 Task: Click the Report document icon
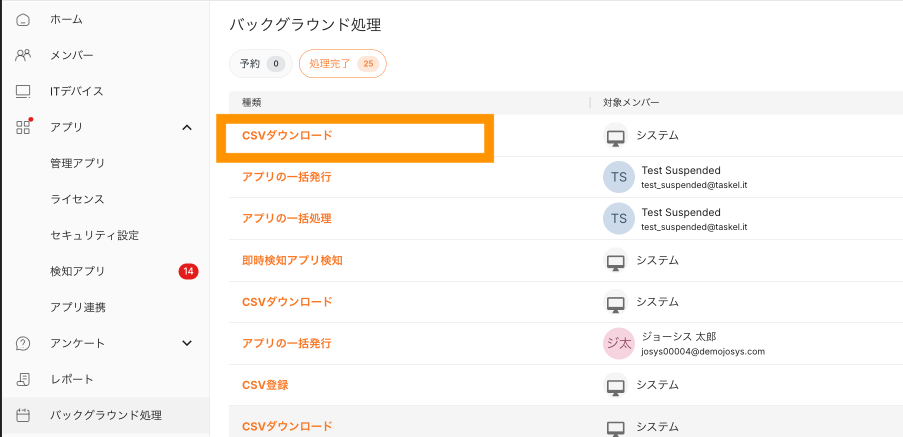pos(23,379)
